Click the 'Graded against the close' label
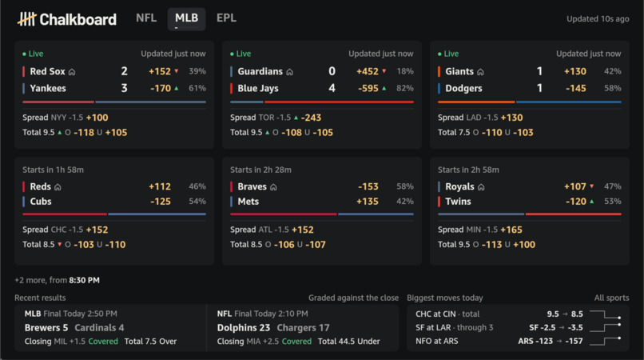 click(354, 298)
